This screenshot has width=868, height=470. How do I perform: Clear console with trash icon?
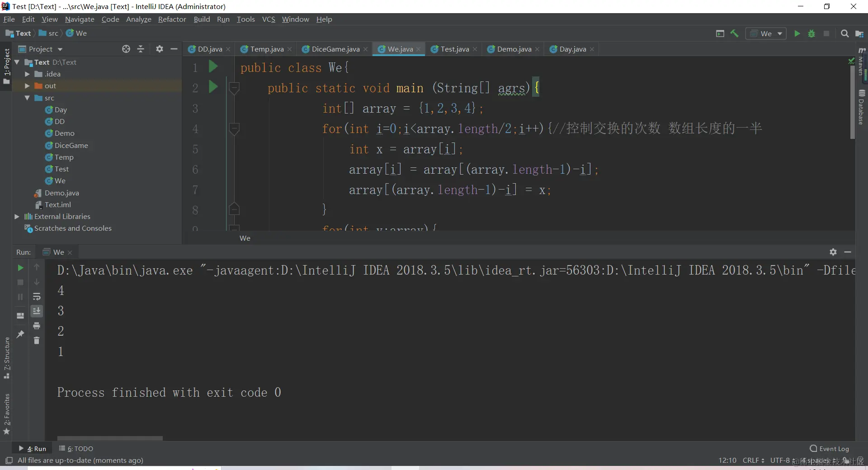37,340
